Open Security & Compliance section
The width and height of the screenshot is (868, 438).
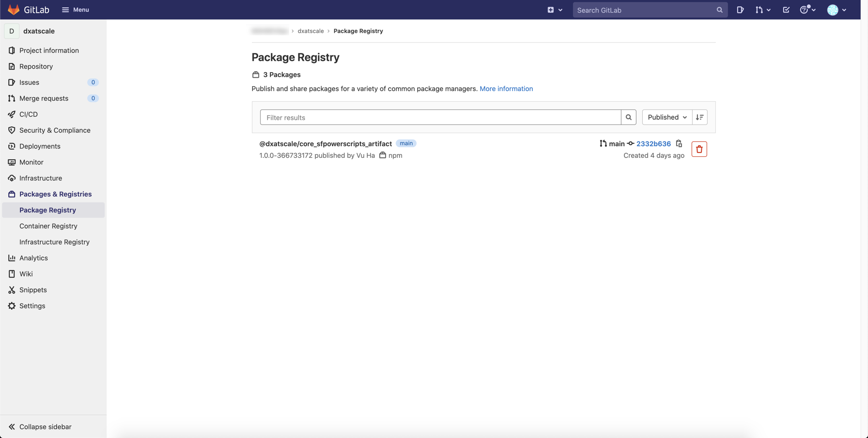[55, 130]
